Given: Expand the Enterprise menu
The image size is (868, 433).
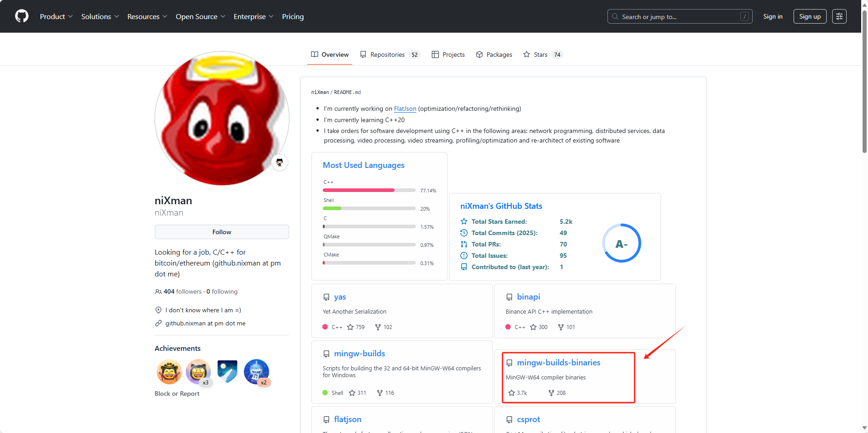Looking at the screenshot, I should point(253,16).
